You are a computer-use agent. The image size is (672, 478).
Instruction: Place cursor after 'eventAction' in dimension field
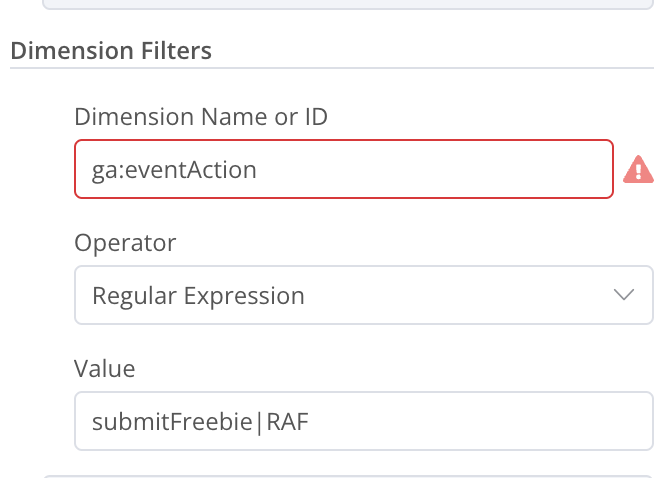[259, 170]
